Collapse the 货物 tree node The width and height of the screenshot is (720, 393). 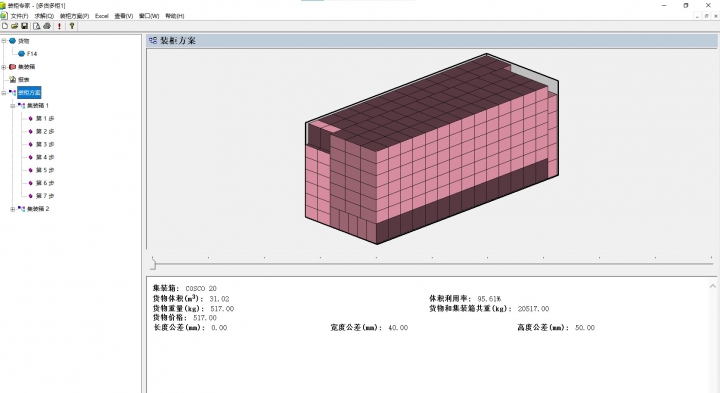pyautogui.click(x=4, y=41)
